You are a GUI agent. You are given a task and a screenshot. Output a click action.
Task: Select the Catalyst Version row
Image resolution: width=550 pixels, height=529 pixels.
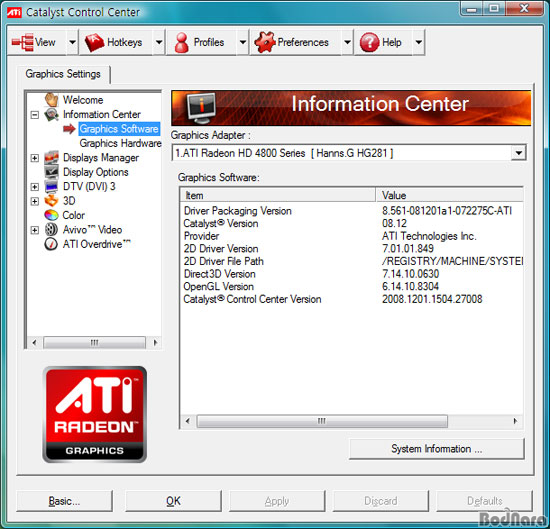[x=351, y=223]
